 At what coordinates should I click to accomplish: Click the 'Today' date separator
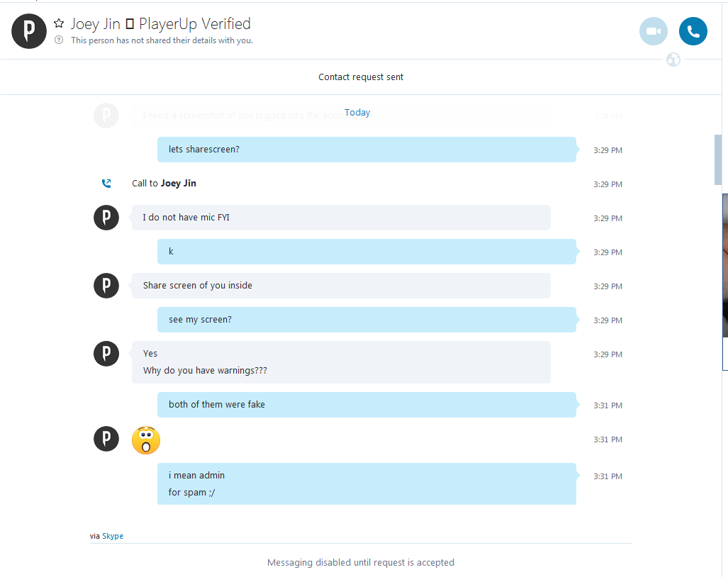[357, 112]
